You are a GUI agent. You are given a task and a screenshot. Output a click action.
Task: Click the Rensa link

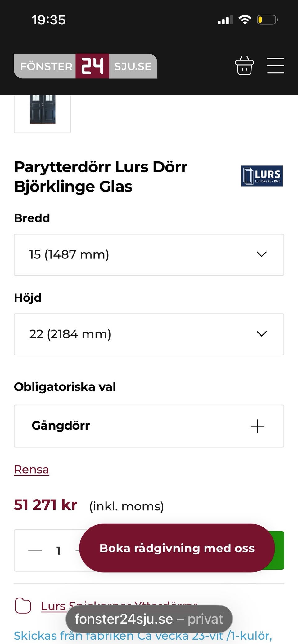coord(31,470)
